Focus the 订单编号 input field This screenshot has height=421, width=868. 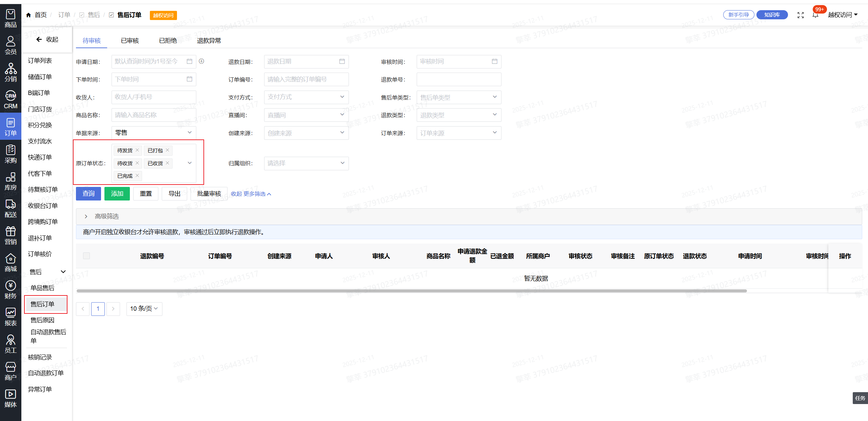pos(306,79)
